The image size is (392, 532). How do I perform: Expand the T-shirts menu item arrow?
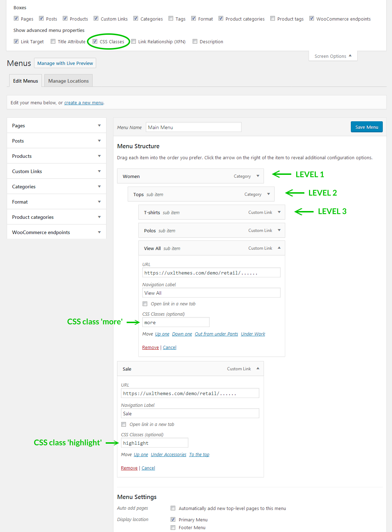(279, 212)
